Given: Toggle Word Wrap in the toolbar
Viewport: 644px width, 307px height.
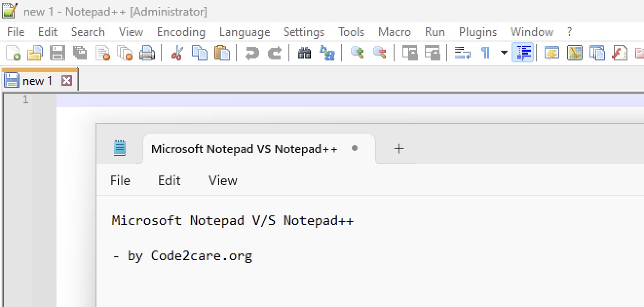Looking at the screenshot, I should coord(461,53).
